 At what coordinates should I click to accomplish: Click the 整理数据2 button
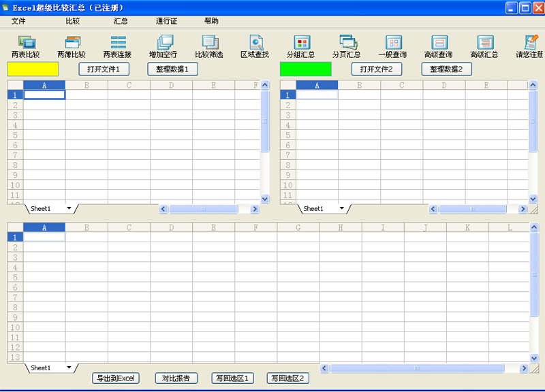(x=447, y=69)
